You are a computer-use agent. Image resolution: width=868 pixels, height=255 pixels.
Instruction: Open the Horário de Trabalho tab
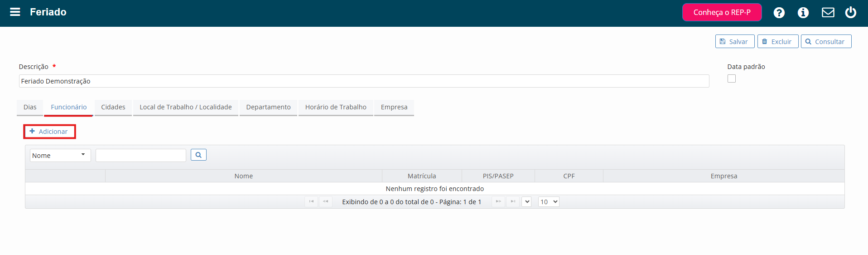[x=336, y=107]
